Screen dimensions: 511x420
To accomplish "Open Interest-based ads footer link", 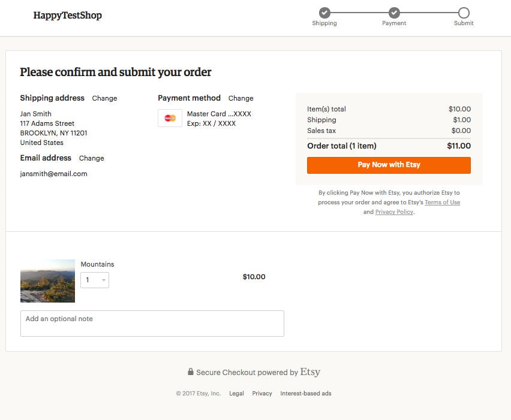I will [x=305, y=394].
